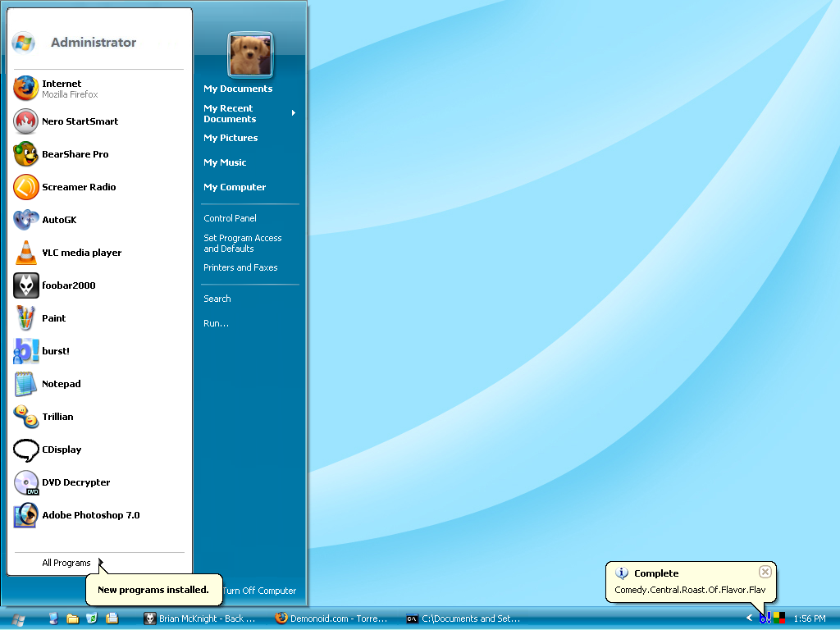Open My Documents
The width and height of the screenshot is (840, 630).
point(238,89)
